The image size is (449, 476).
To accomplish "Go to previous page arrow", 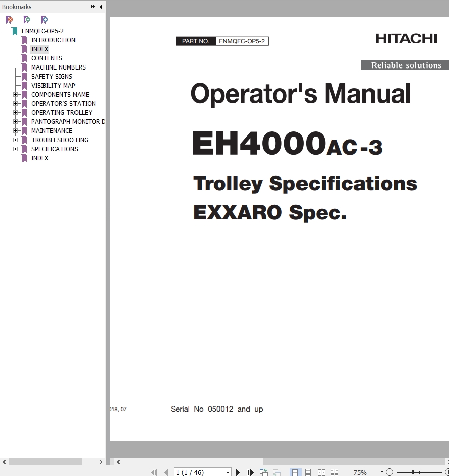I will (x=166, y=472).
